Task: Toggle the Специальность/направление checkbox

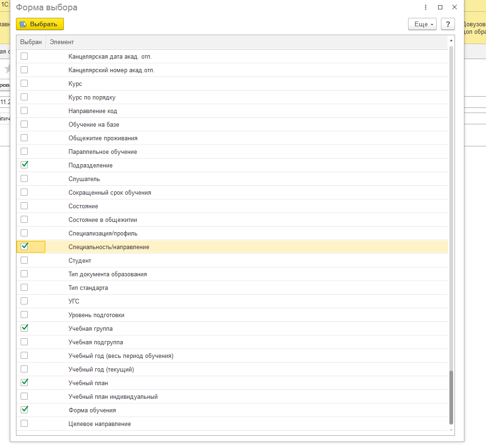Action: point(24,247)
